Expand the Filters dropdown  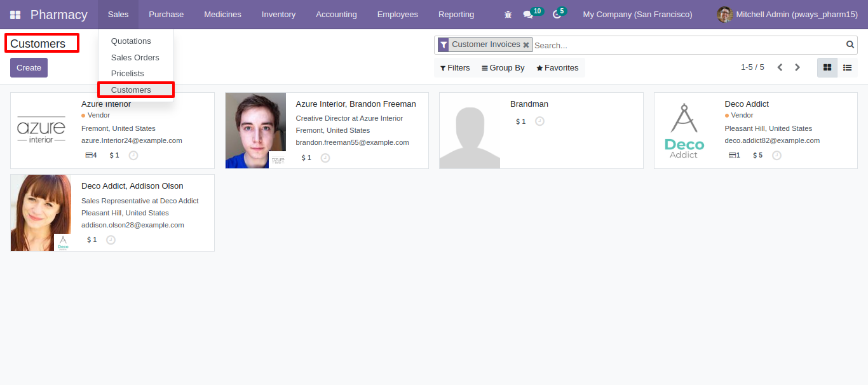coord(455,68)
